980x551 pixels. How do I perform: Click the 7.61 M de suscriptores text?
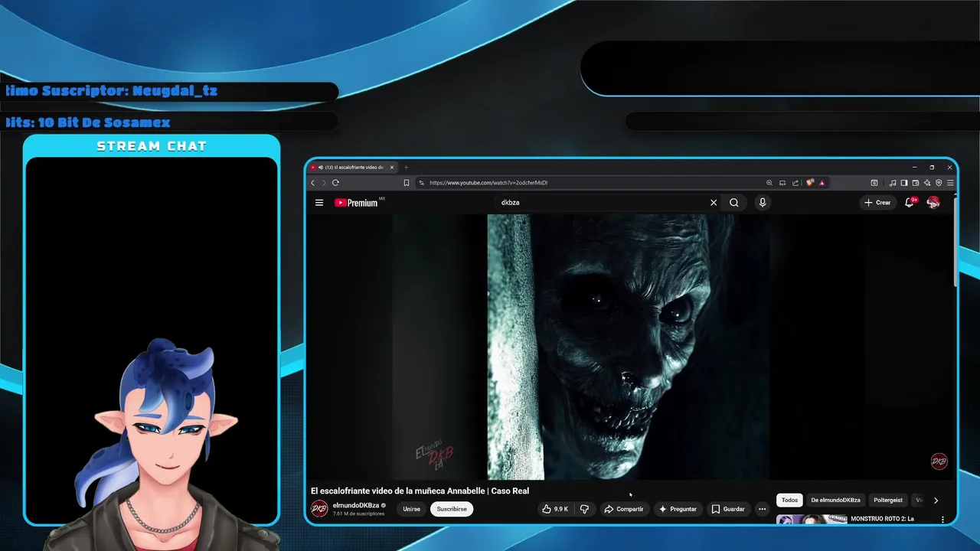click(358, 514)
